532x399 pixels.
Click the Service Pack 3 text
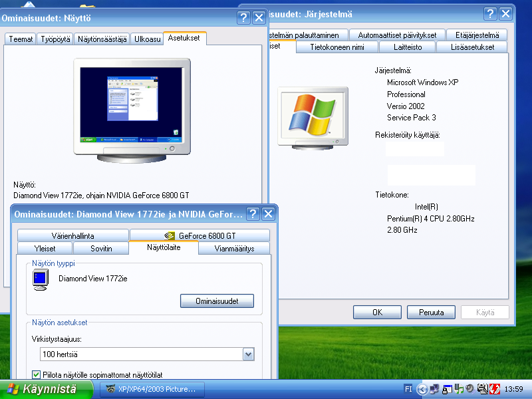click(411, 118)
